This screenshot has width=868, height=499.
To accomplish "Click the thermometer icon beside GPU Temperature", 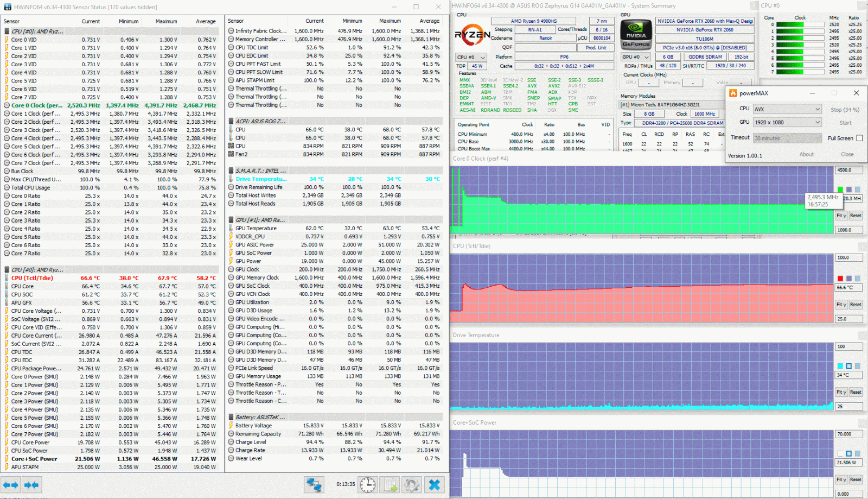I will (231, 228).
